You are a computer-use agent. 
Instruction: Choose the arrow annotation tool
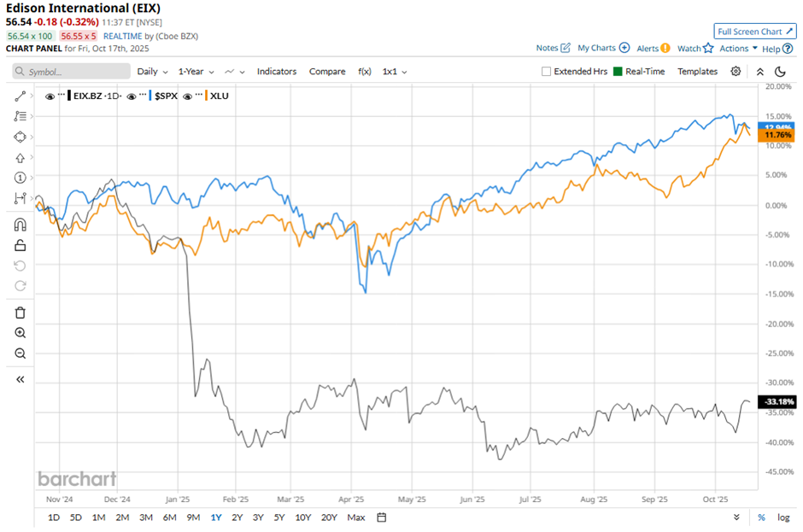click(20, 158)
